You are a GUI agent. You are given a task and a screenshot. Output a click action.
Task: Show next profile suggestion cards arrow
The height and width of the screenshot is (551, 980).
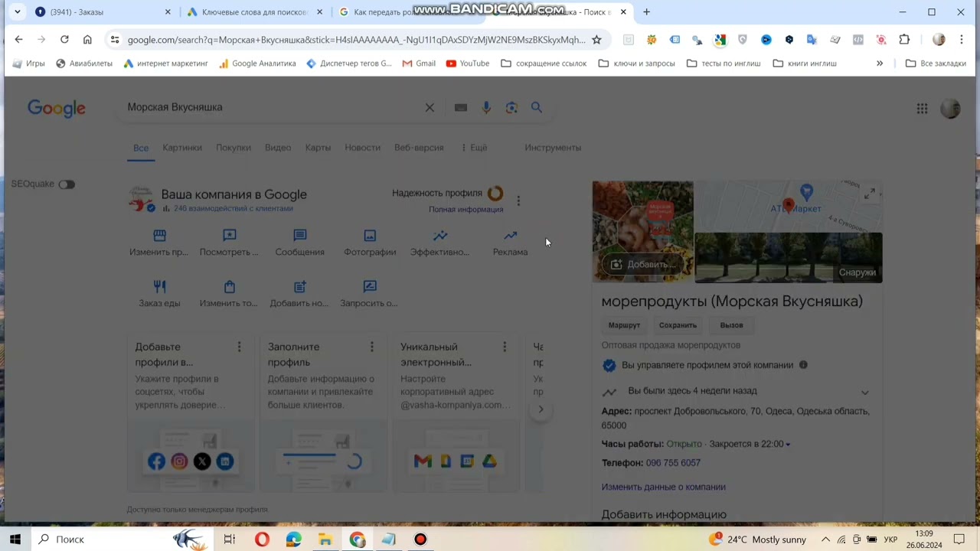(x=541, y=409)
